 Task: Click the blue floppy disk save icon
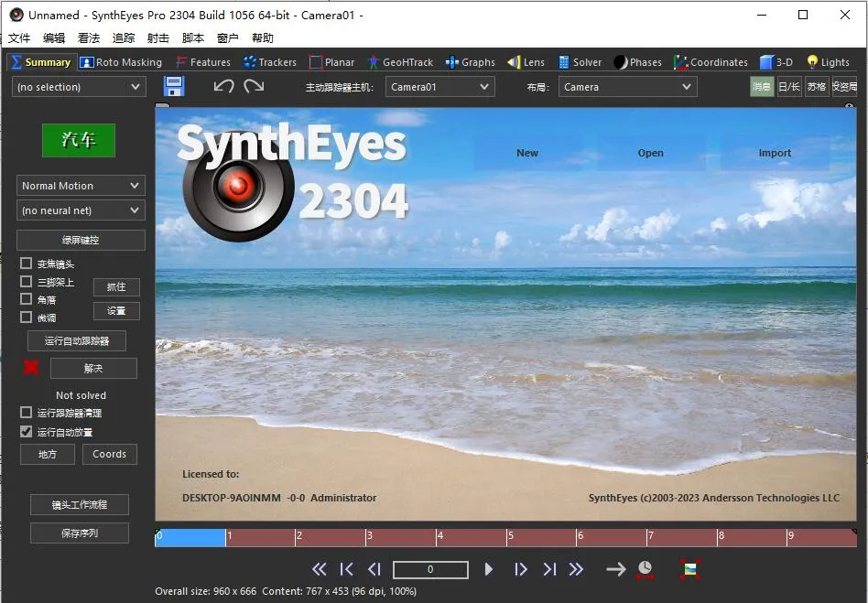tap(174, 86)
